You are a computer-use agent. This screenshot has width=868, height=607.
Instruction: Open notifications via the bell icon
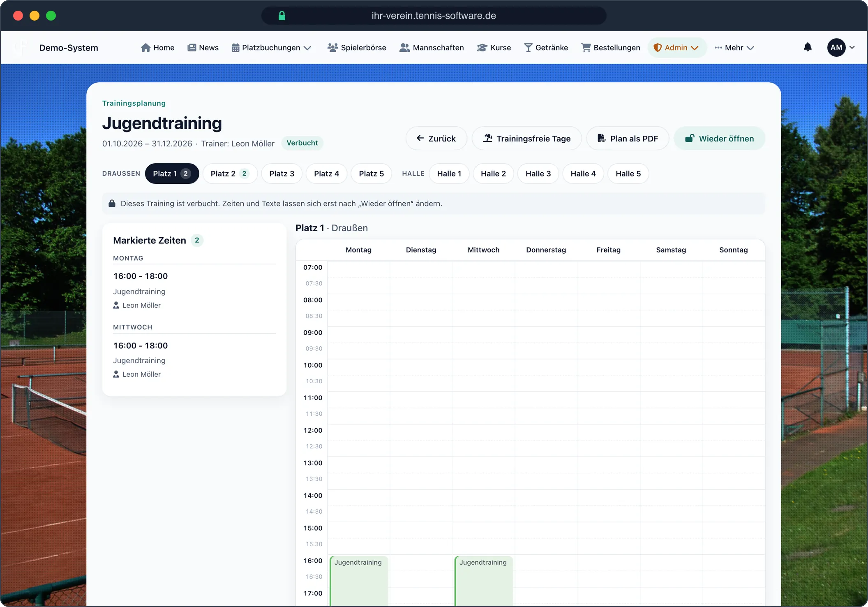pyautogui.click(x=808, y=47)
